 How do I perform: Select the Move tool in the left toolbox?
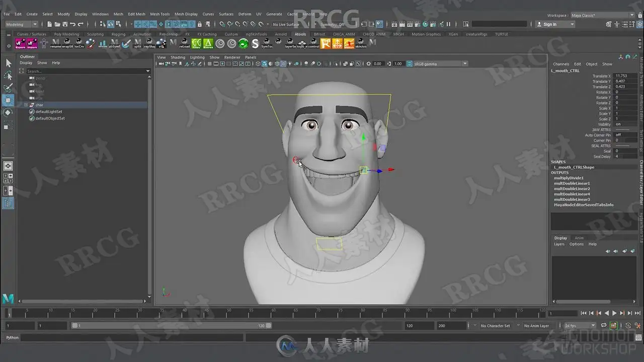pos(8,100)
